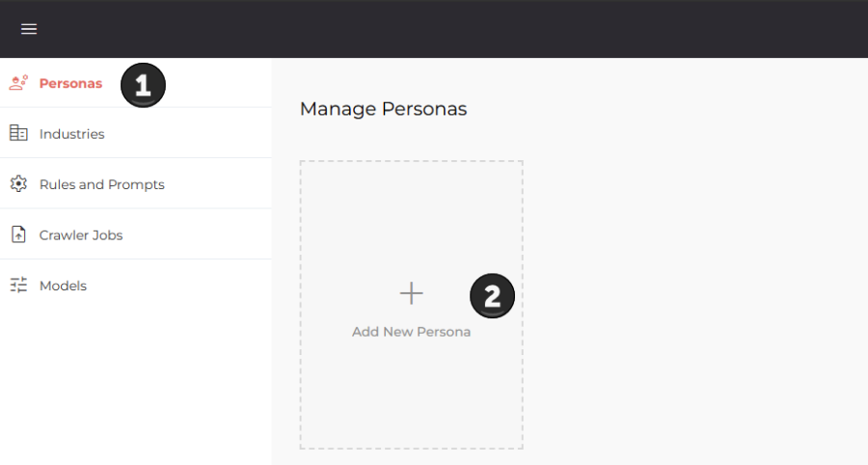
Task: Click the Models sliders icon
Action: point(18,286)
